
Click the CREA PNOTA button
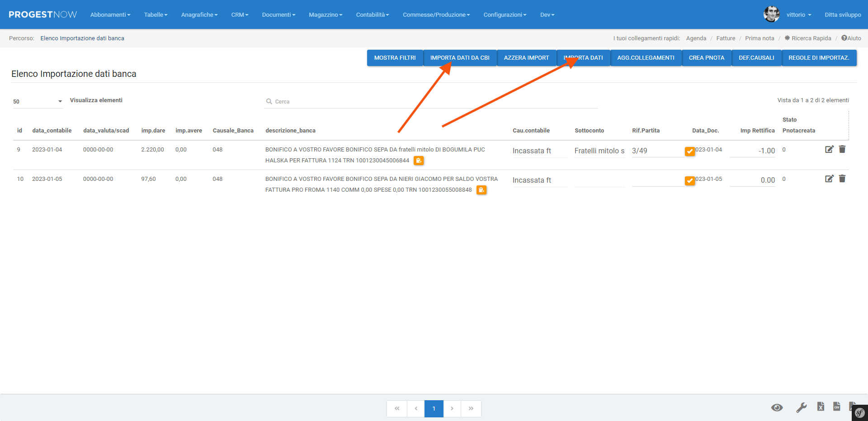(706, 58)
